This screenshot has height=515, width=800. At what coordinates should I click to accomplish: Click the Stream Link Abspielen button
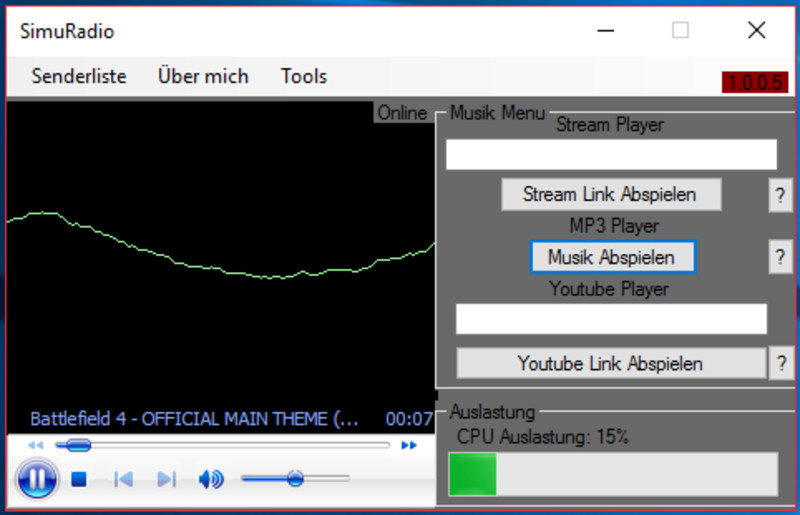tap(610, 195)
